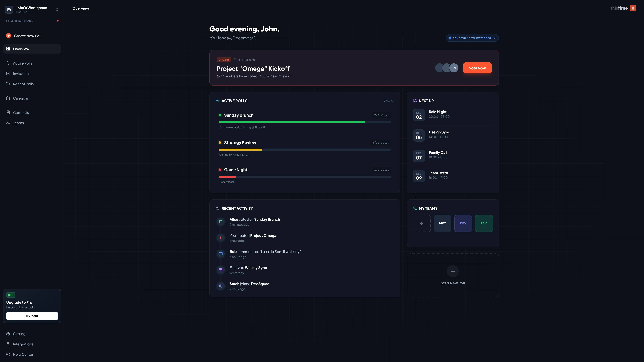Screen dimensions: 644x362
Task: Open the Strategy Review poll title
Action: coord(240,142)
